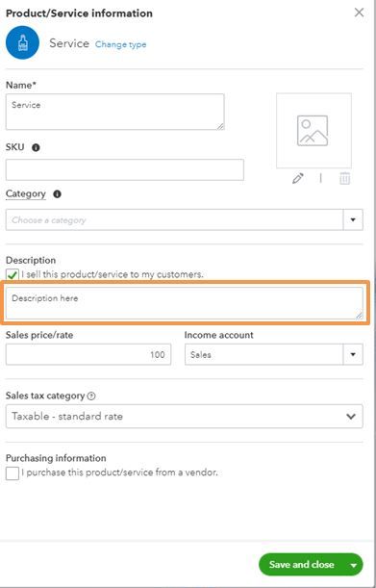This screenshot has width=376, height=588.
Task: Click the pencil edit image icon
Action: tap(298, 178)
